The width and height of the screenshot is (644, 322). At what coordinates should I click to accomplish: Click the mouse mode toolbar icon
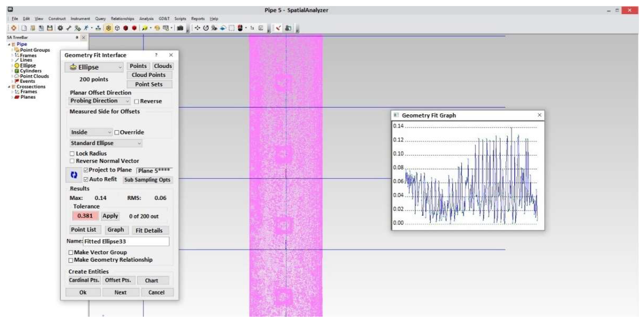(x=240, y=28)
